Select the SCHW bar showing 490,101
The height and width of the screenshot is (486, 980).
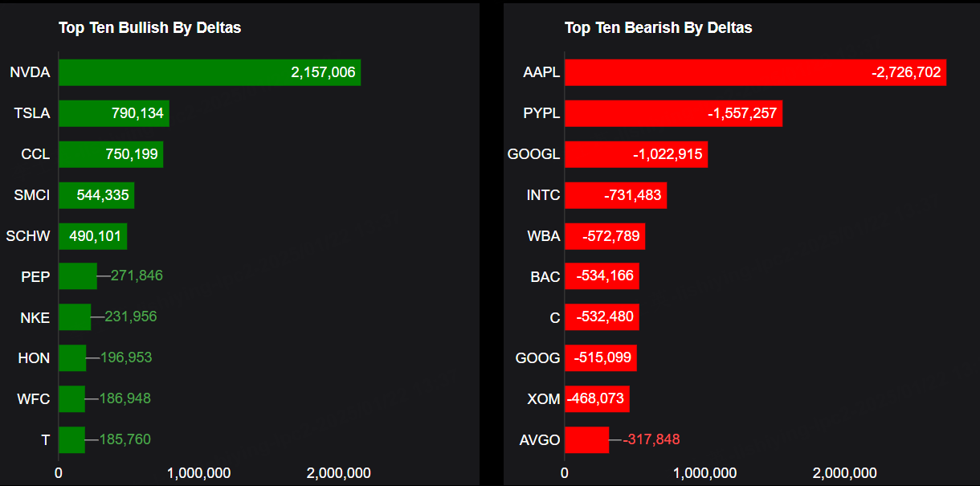pyautogui.click(x=92, y=236)
